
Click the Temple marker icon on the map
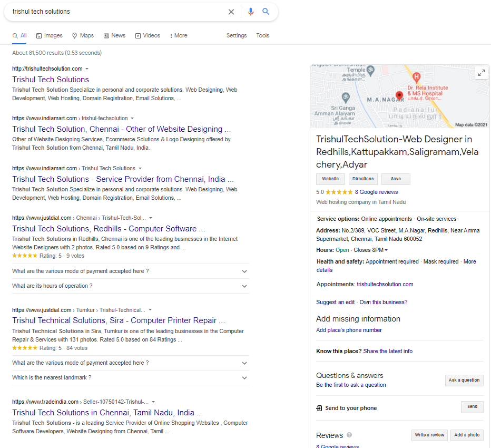(x=370, y=71)
